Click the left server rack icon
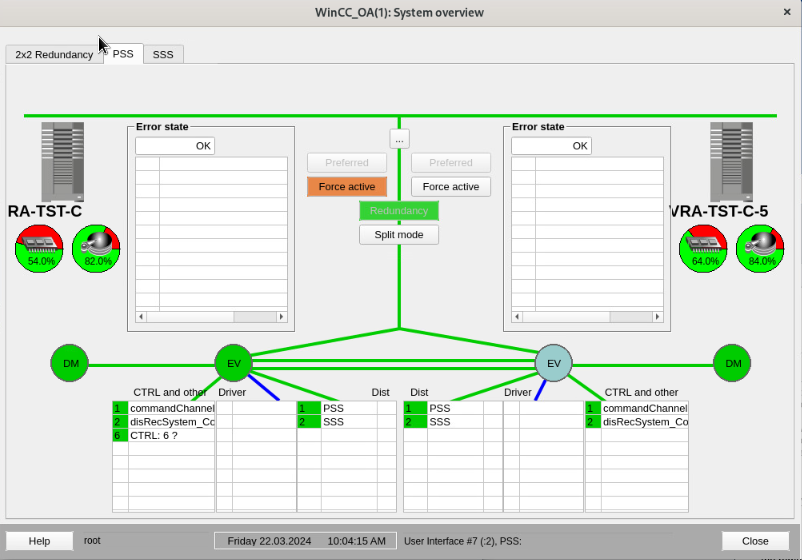Screen dimensions: 802x560 point(62,161)
